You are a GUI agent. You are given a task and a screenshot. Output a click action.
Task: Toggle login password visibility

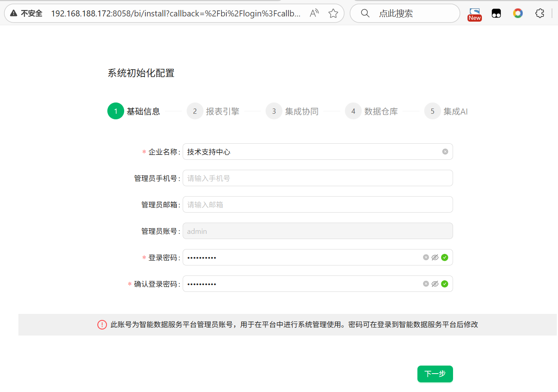click(x=435, y=257)
